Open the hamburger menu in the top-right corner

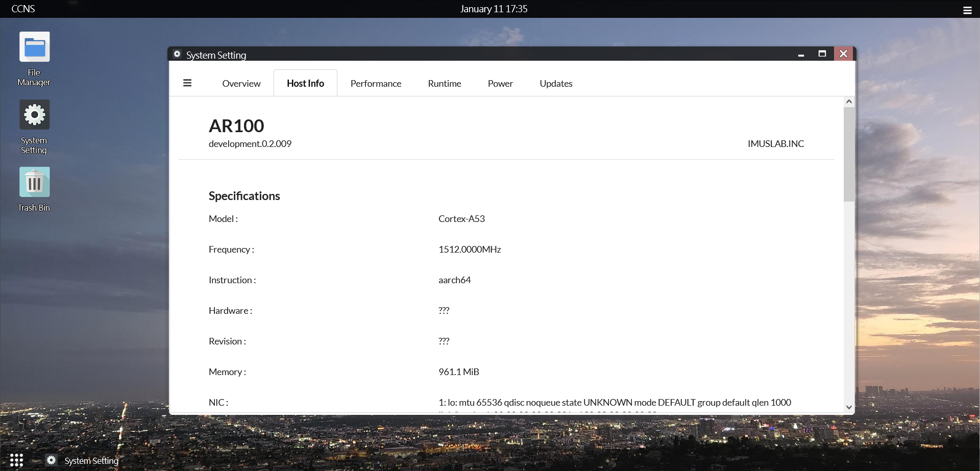pyautogui.click(x=967, y=9)
